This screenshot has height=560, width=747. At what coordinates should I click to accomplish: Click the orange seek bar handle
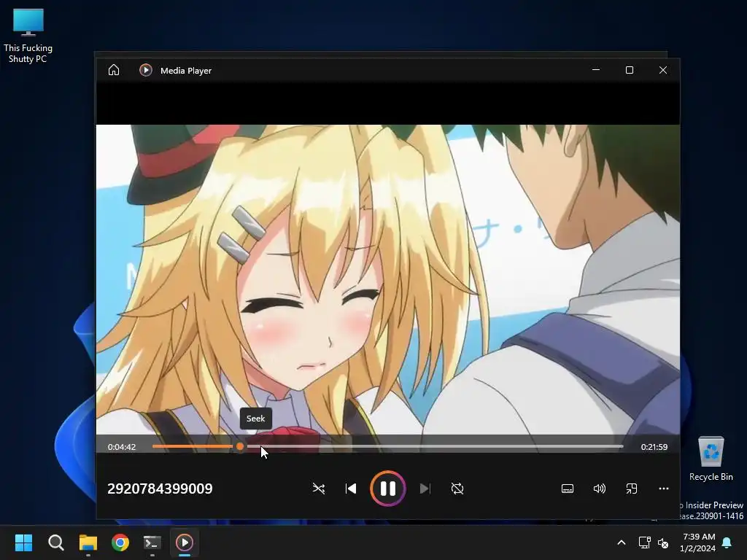[x=240, y=447]
